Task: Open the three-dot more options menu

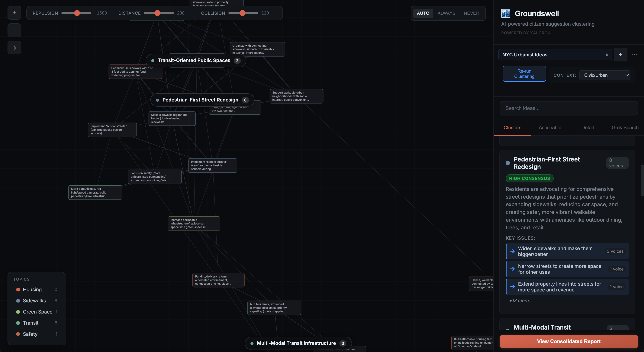Action: click(x=634, y=54)
